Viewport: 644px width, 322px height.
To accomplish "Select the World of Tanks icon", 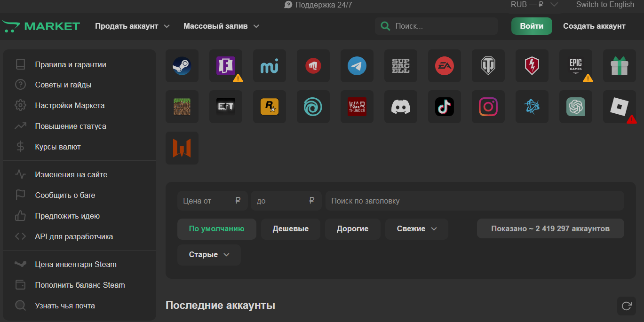I will click(488, 66).
